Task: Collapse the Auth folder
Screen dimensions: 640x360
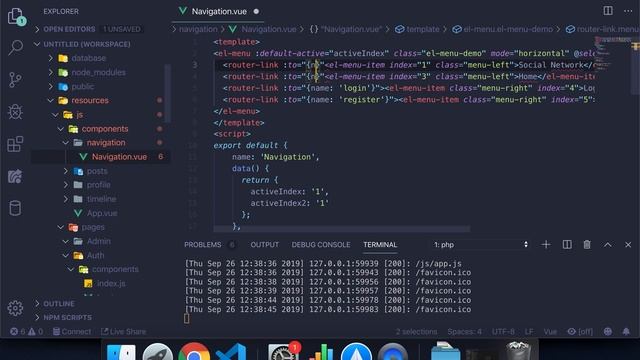Action: 95,255
